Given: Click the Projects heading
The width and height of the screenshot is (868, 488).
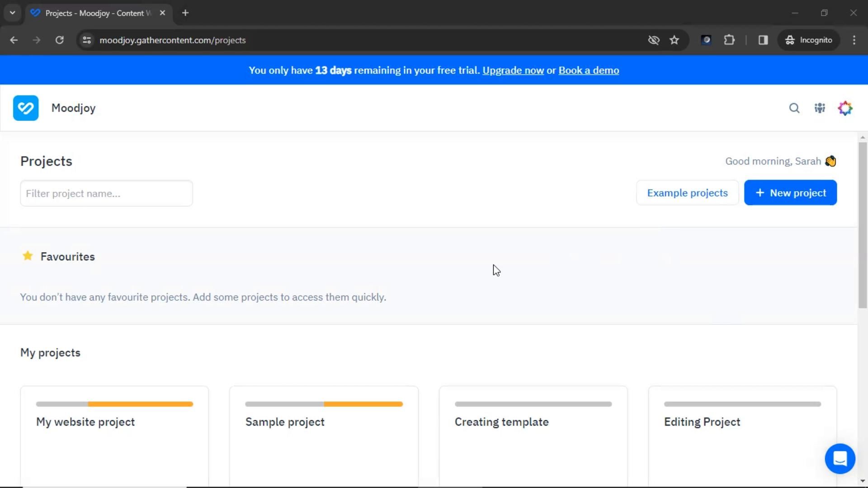Looking at the screenshot, I should pos(46,161).
